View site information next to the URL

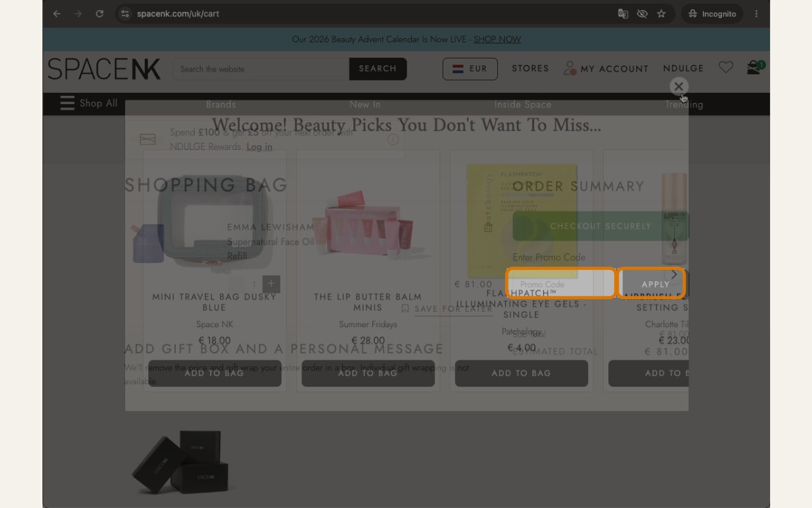coord(125,13)
